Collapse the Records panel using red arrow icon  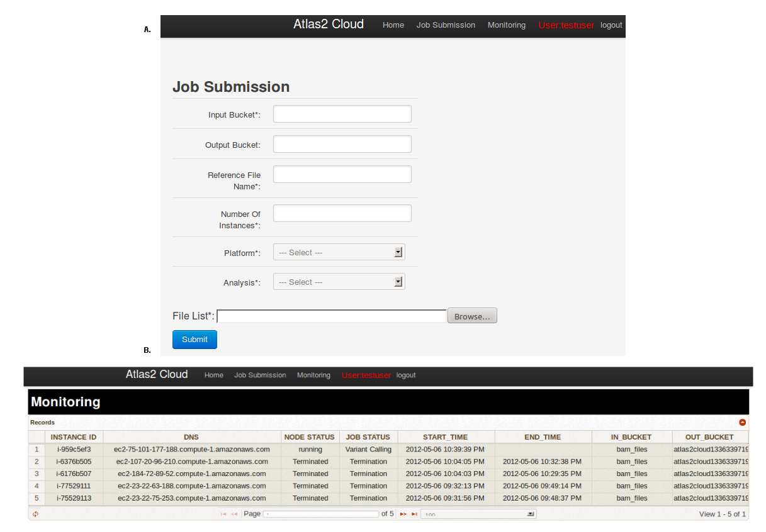[743, 422]
